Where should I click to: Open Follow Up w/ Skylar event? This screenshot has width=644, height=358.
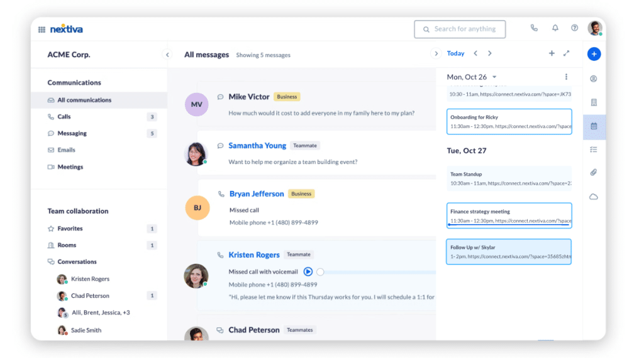pos(509,251)
